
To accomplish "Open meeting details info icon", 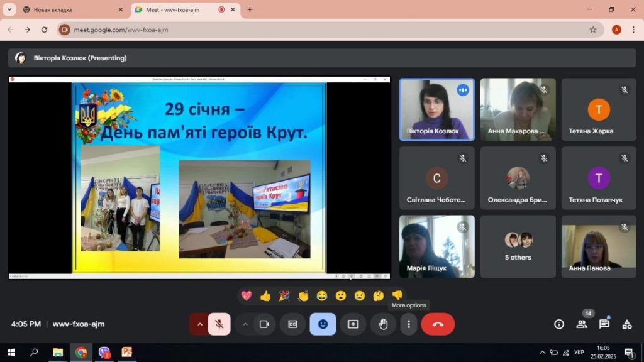I will (558, 324).
